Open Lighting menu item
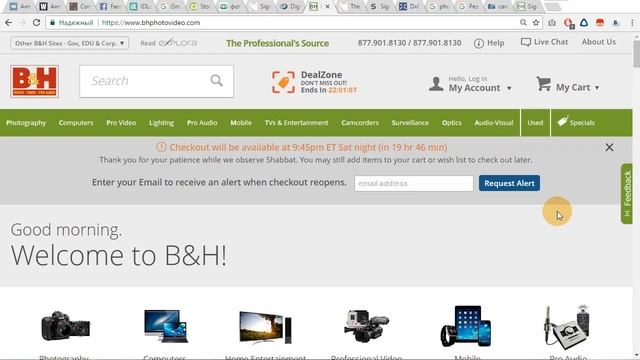This screenshot has height=360, width=640. (x=161, y=123)
